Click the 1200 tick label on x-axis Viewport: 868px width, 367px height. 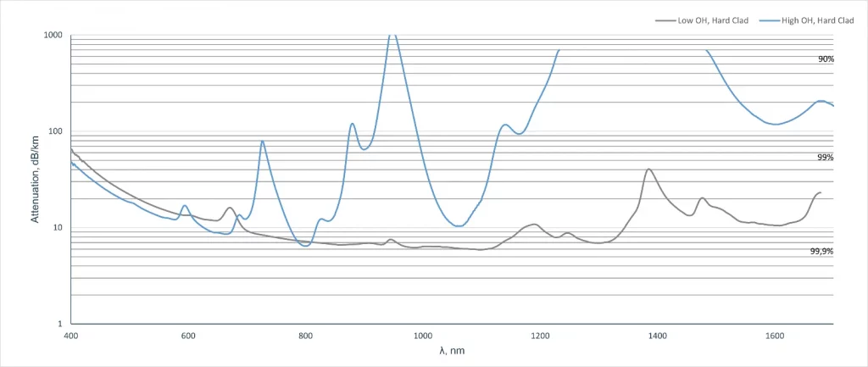pyautogui.click(x=540, y=336)
